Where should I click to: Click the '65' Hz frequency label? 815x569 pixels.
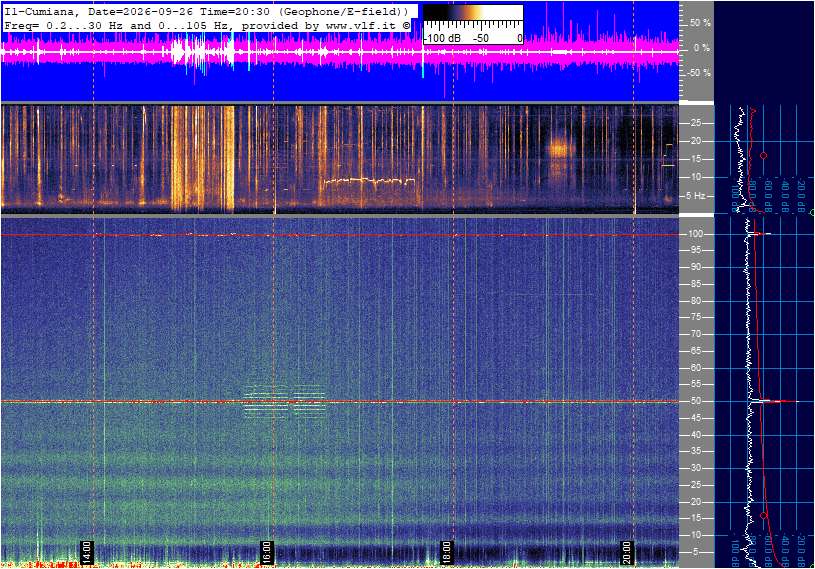695,351
